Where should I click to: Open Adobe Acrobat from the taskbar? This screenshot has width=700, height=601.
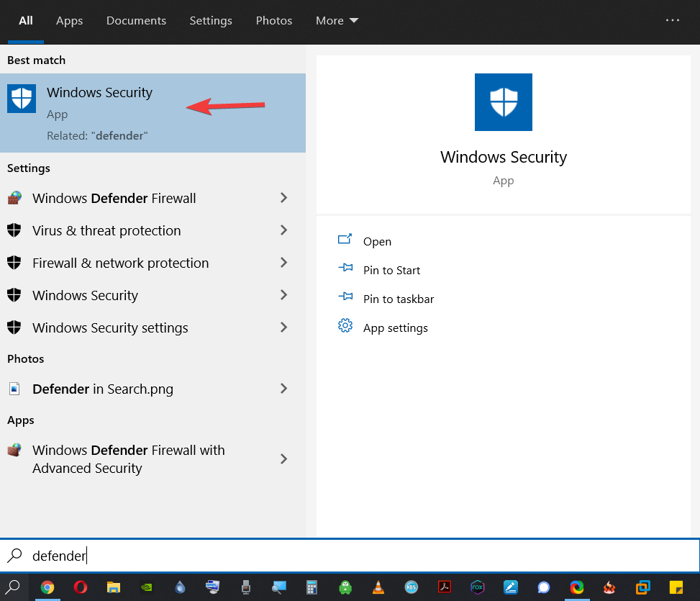tap(444, 587)
